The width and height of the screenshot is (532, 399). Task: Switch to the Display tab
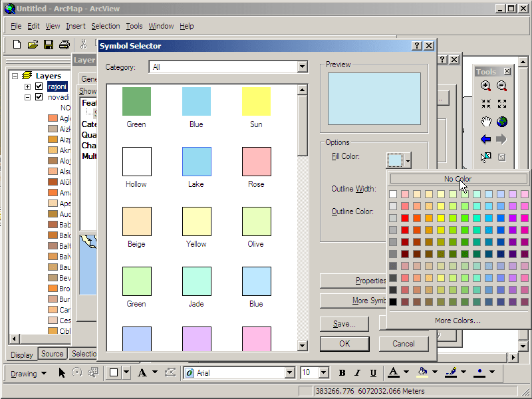pyautogui.click(x=22, y=355)
